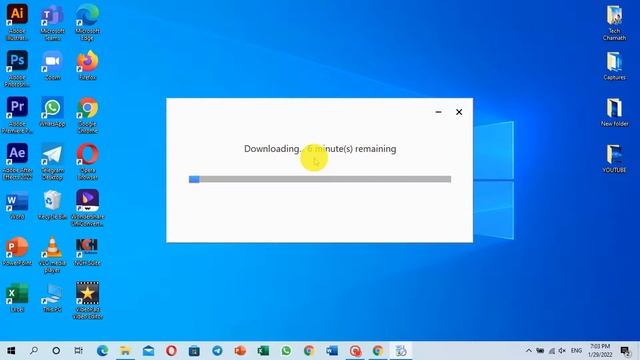Open Opera from the taskbar

[171, 351]
